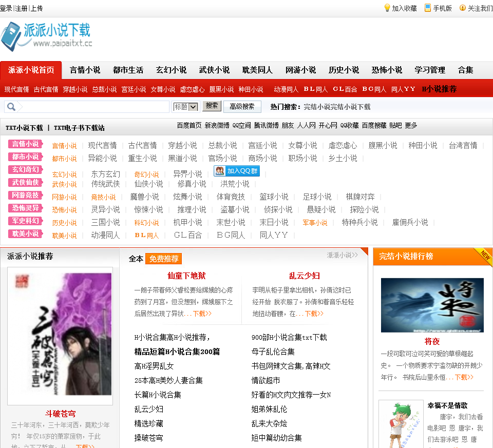
Task: Open the 言情小说 main nav tab
Action: point(85,70)
